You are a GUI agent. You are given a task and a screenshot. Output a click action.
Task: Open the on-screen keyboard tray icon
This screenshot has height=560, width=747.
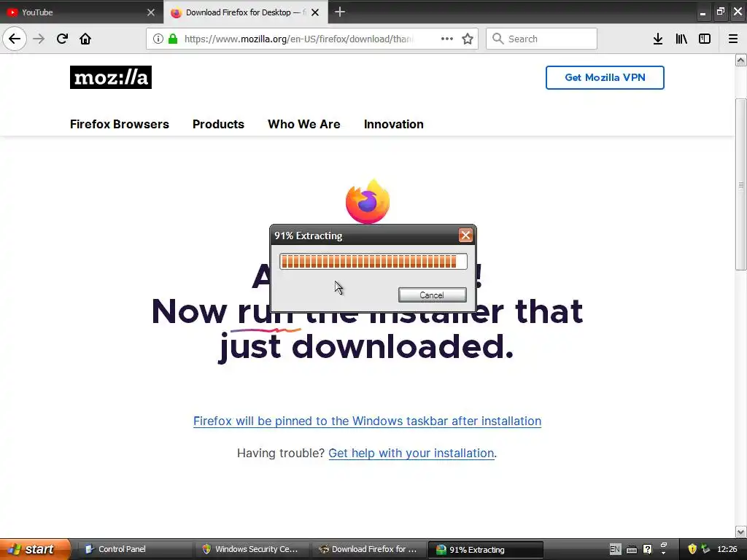click(632, 550)
